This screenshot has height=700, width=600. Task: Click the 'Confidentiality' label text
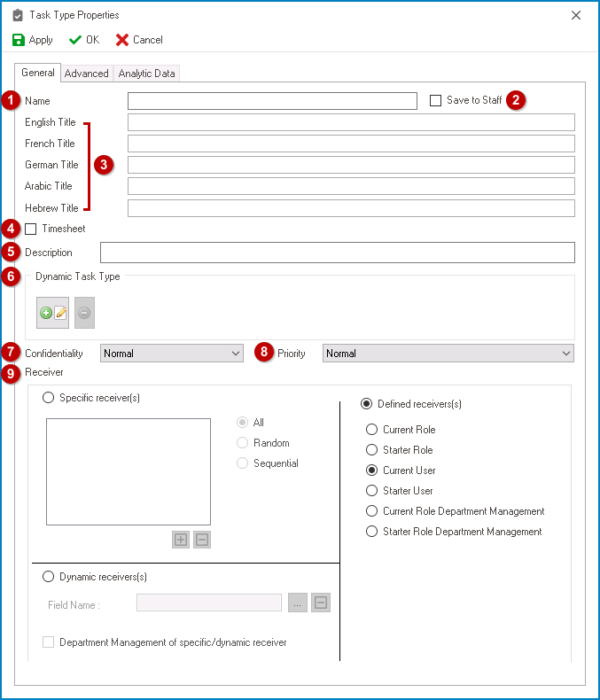coord(54,354)
